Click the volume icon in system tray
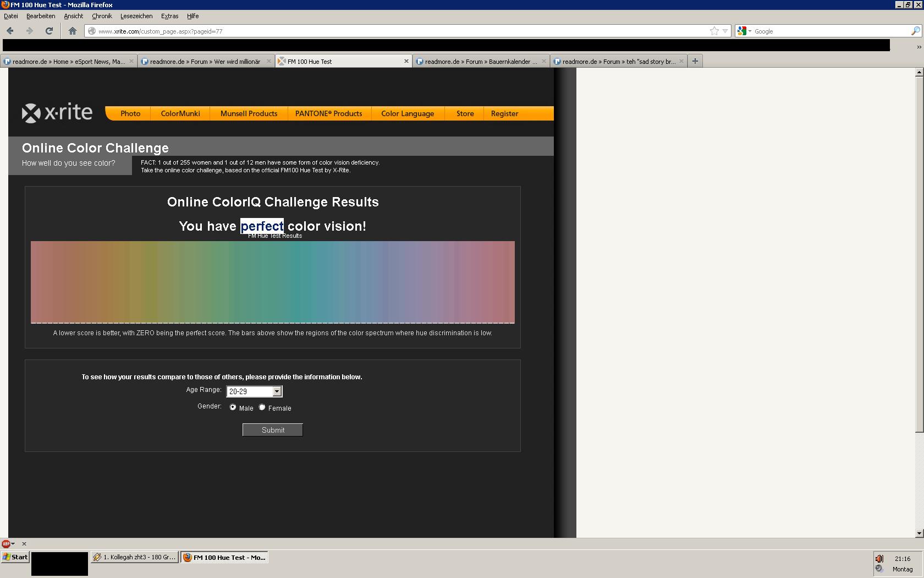 [x=879, y=559]
